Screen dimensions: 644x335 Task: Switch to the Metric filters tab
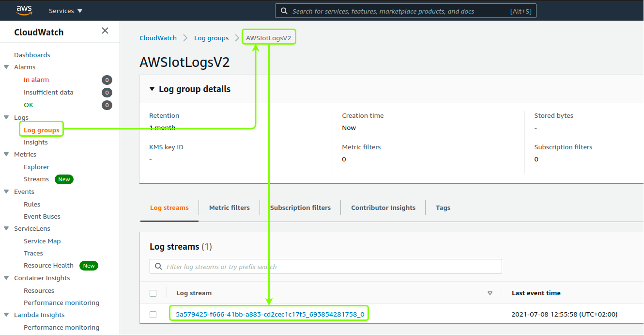(x=230, y=207)
